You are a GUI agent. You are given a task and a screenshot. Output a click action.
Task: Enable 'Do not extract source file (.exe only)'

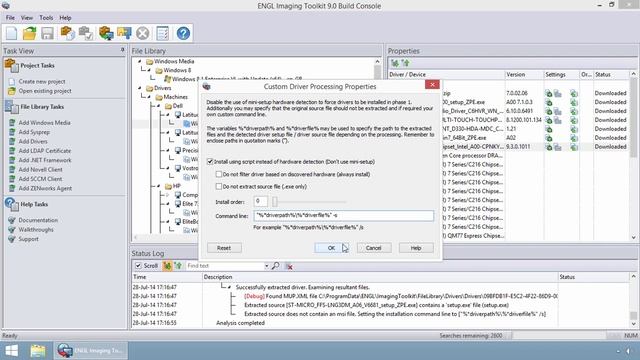point(219,187)
